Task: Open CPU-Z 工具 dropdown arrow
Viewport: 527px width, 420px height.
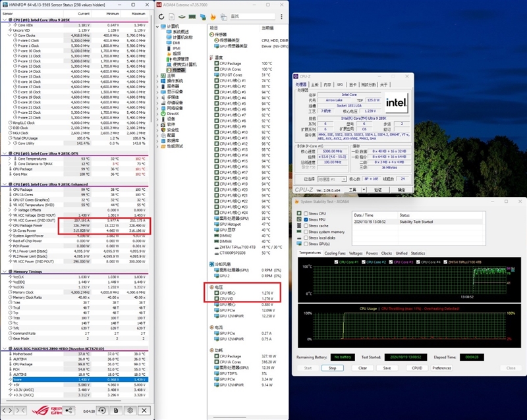Action: tap(364, 190)
